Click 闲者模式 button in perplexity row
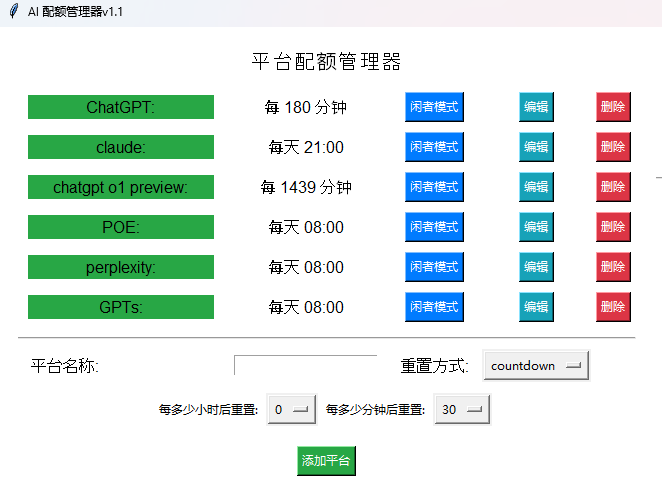Viewport: 662px width, 482px height. point(434,267)
